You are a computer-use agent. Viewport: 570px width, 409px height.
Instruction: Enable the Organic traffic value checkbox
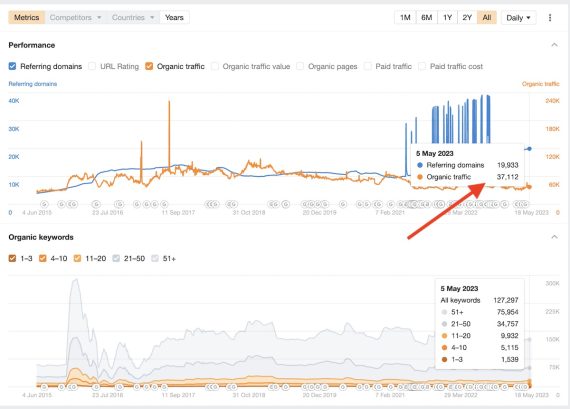coord(215,66)
